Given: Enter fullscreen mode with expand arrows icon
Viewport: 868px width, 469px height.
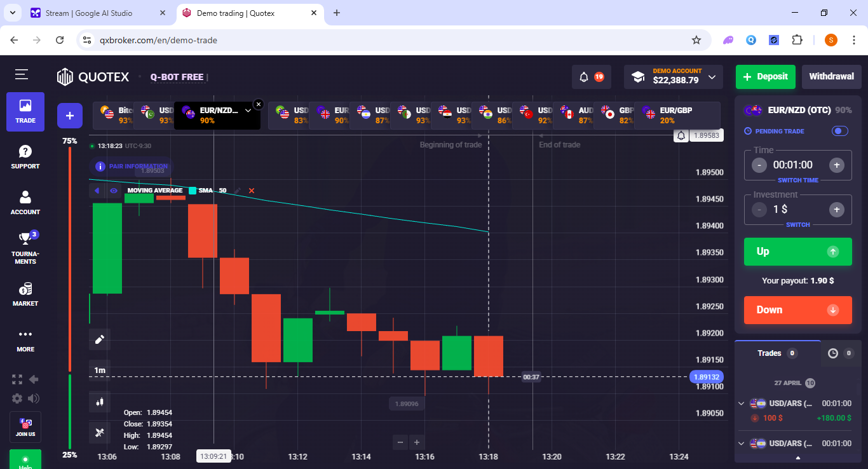Looking at the screenshot, I should [17, 379].
